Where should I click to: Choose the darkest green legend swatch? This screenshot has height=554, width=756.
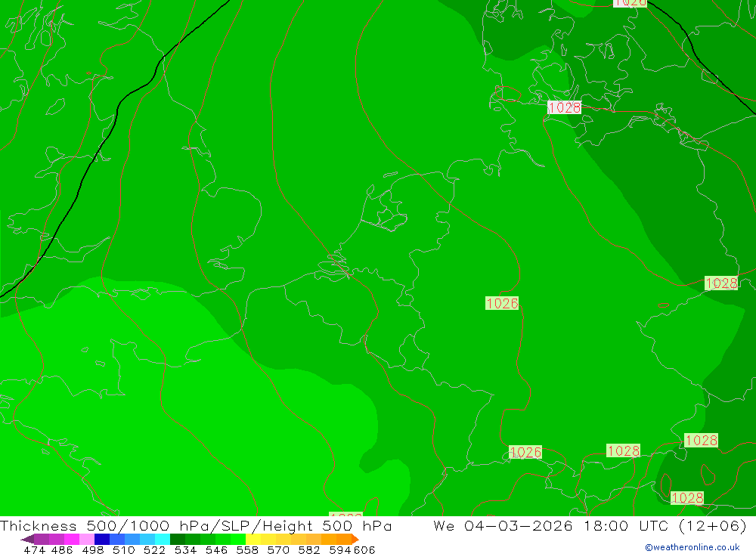[178, 539]
